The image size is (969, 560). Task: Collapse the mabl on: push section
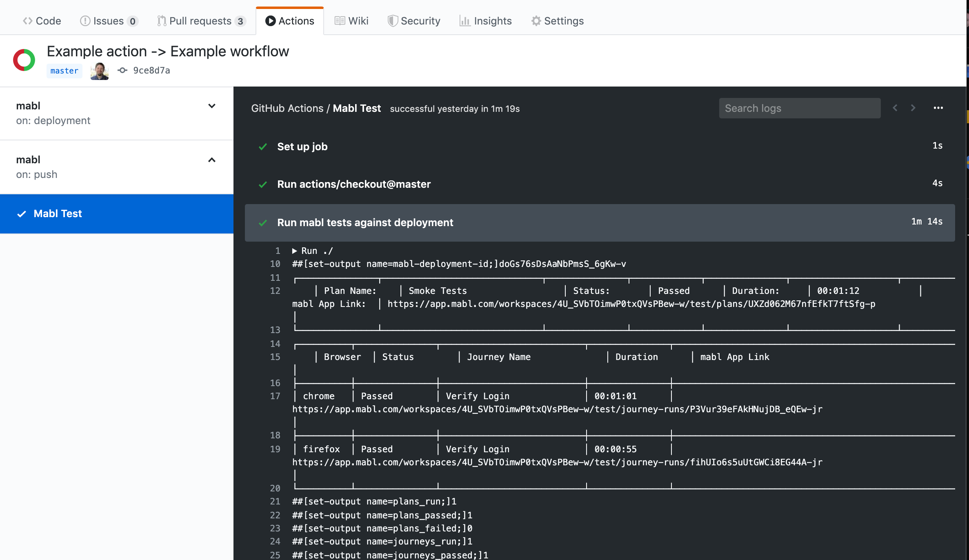pos(212,160)
